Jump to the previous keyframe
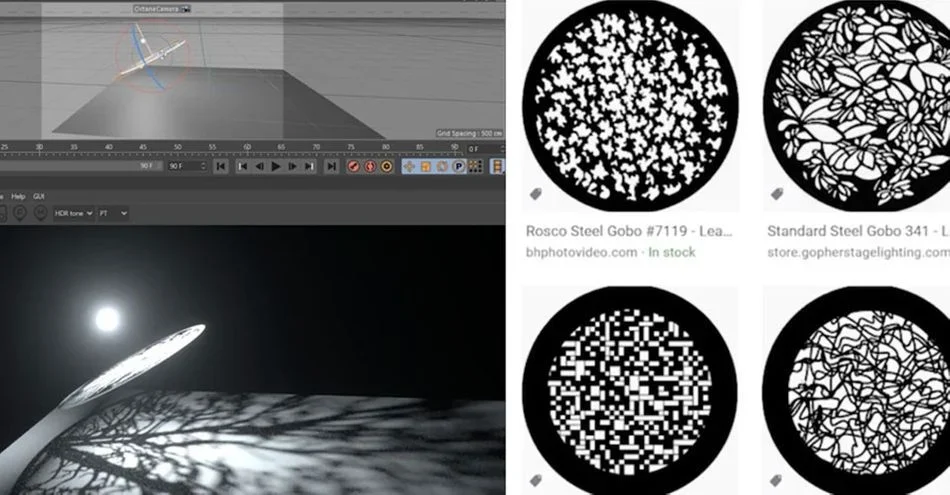 (x=243, y=166)
